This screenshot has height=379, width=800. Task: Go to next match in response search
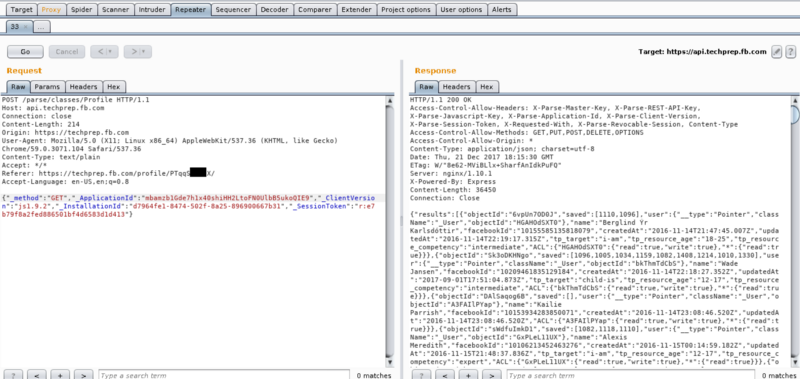[492, 375]
